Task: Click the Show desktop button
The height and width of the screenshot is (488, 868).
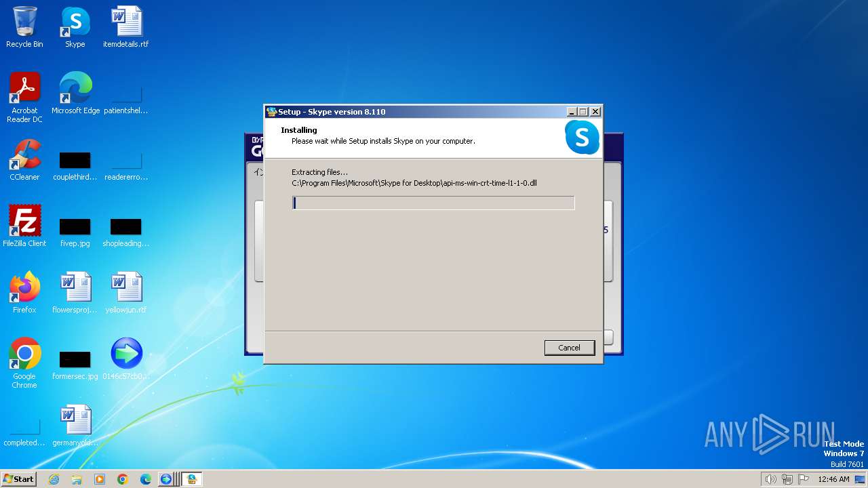Action: (861, 479)
